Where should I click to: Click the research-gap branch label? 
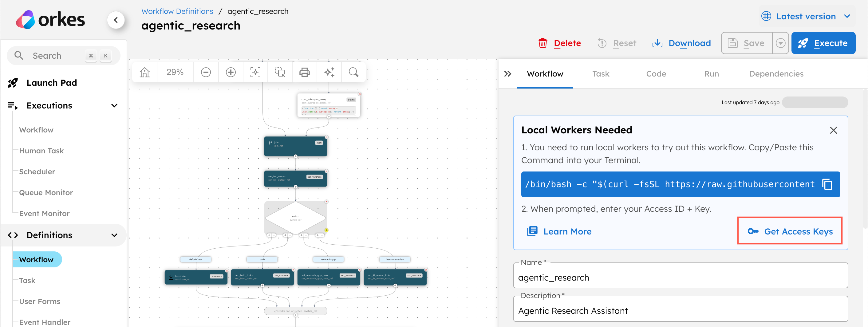coord(329,259)
